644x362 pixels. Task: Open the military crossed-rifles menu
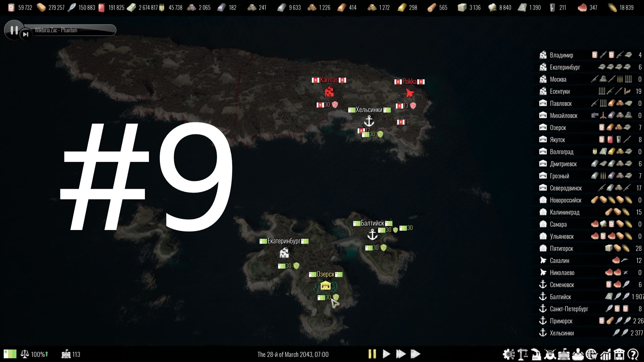coord(550,354)
